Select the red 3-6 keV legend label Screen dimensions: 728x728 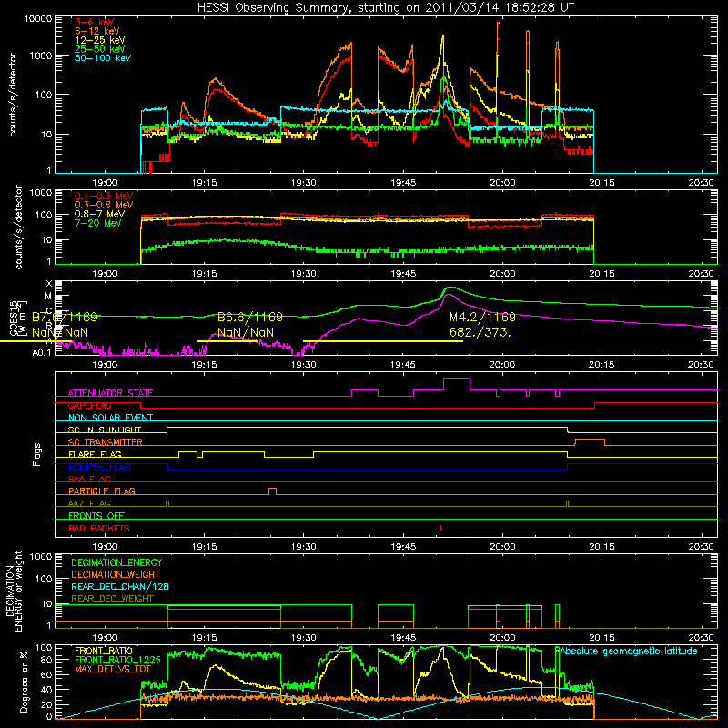coord(95,22)
